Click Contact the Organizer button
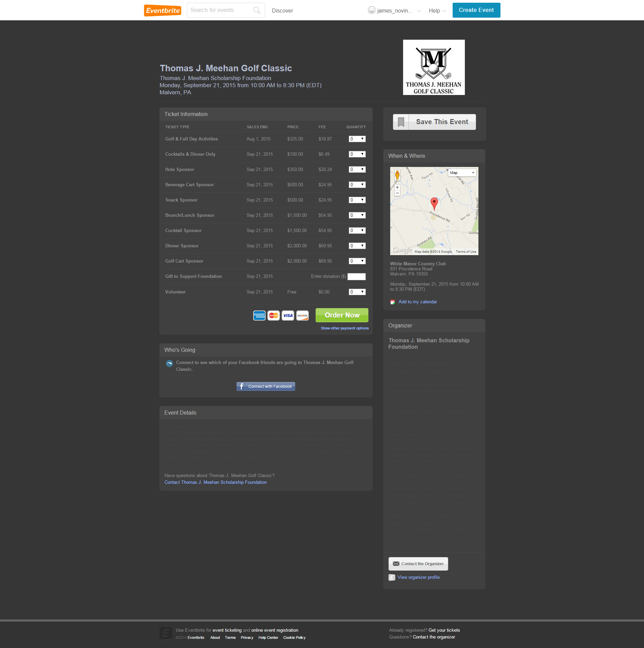The width and height of the screenshot is (644, 648). click(418, 564)
